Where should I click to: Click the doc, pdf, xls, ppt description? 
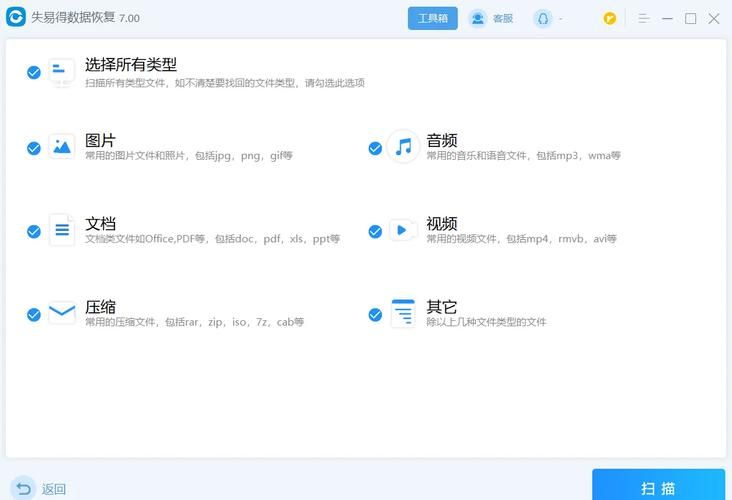click(x=212, y=239)
